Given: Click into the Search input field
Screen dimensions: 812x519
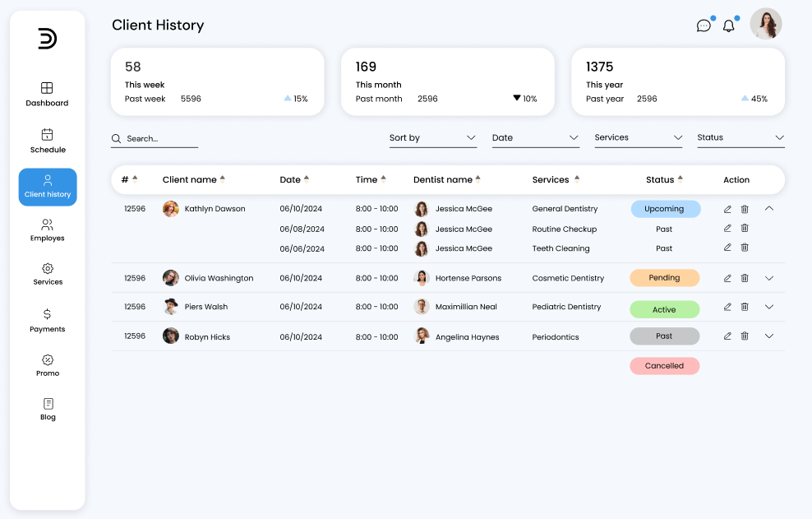Looking at the screenshot, I should 161,139.
